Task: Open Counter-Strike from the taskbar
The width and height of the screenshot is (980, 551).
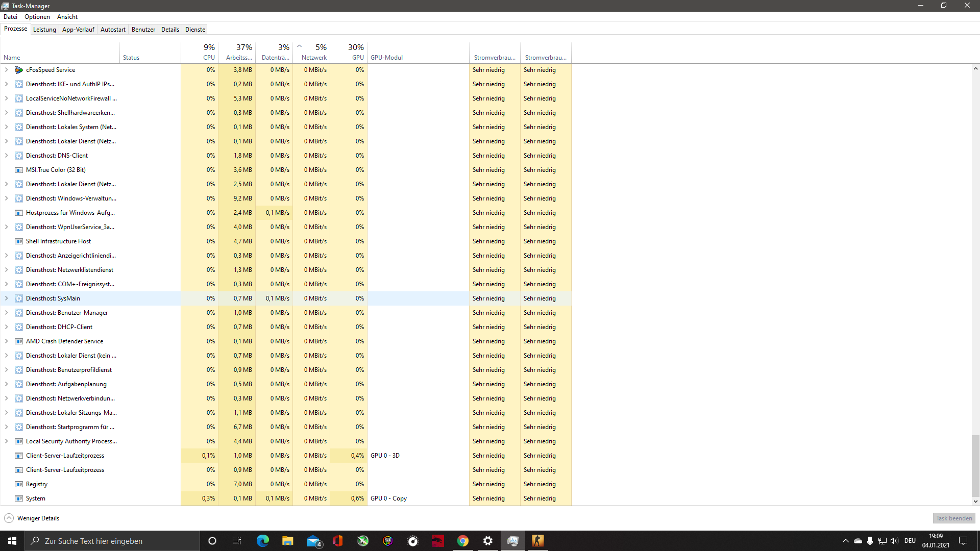Action: (x=537, y=541)
